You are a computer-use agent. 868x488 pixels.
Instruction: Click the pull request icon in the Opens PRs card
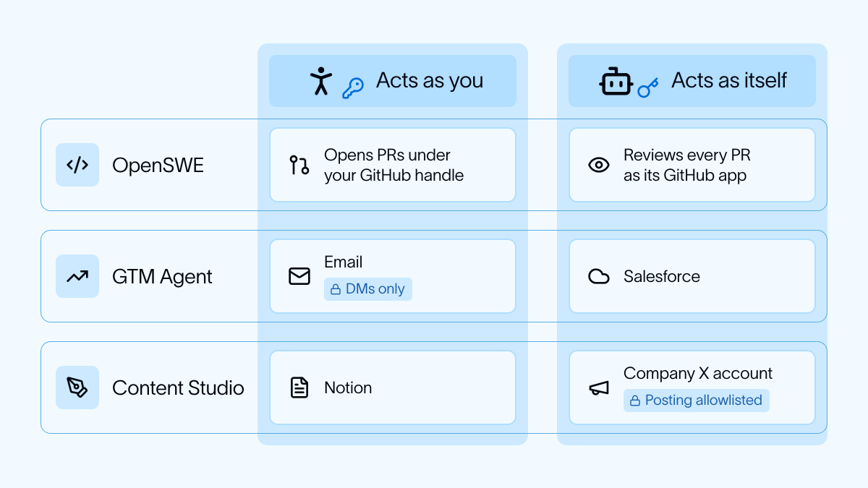coord(299,165)
